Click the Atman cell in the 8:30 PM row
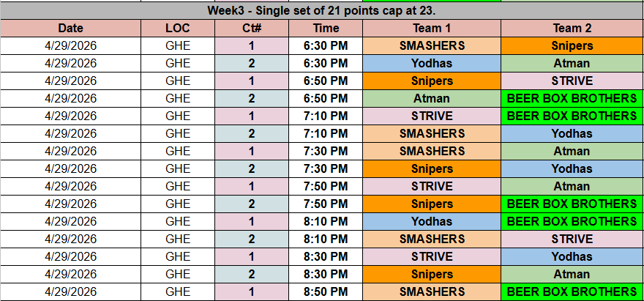Image resolution: width=644 pixels, height=301 pixels. (572, 275)
